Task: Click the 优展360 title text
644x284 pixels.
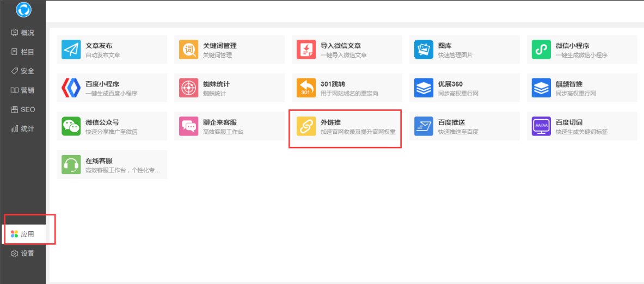Action: [x=451, y=84]
